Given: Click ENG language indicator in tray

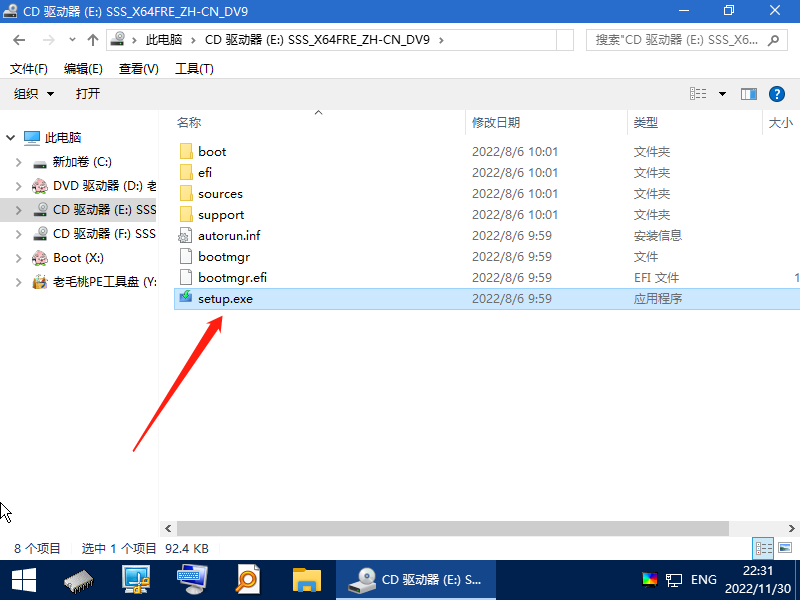Looking at the screenshot, I should (x=704, y=580).
